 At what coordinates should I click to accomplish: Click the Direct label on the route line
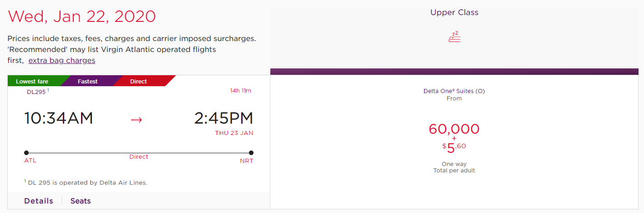pos(139,157)
